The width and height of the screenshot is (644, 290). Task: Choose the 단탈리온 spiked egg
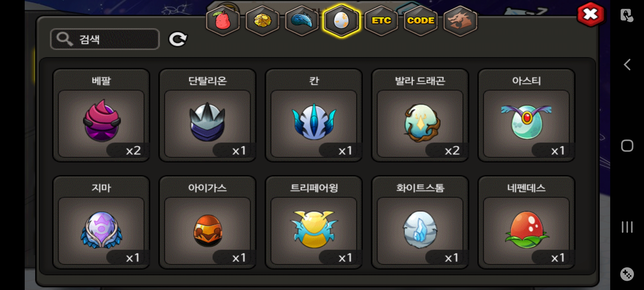[207, 115]
